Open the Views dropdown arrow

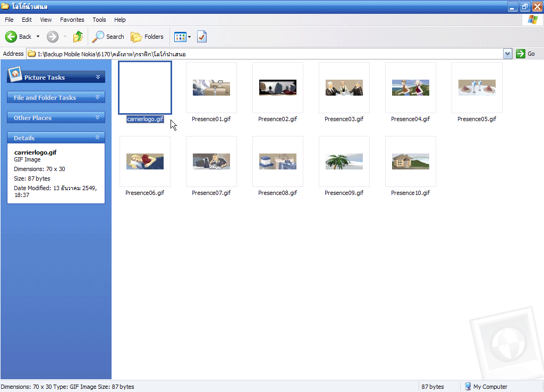pyautogui.click(x=190, y=37)
